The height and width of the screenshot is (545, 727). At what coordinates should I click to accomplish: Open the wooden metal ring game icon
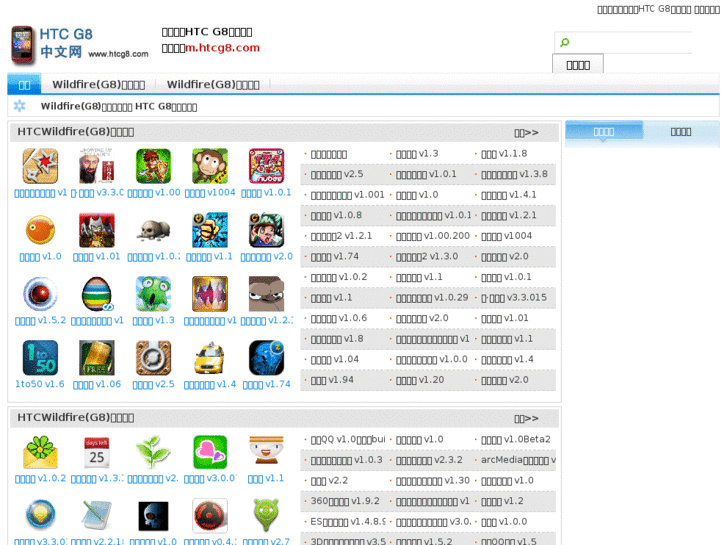[153, 358]
